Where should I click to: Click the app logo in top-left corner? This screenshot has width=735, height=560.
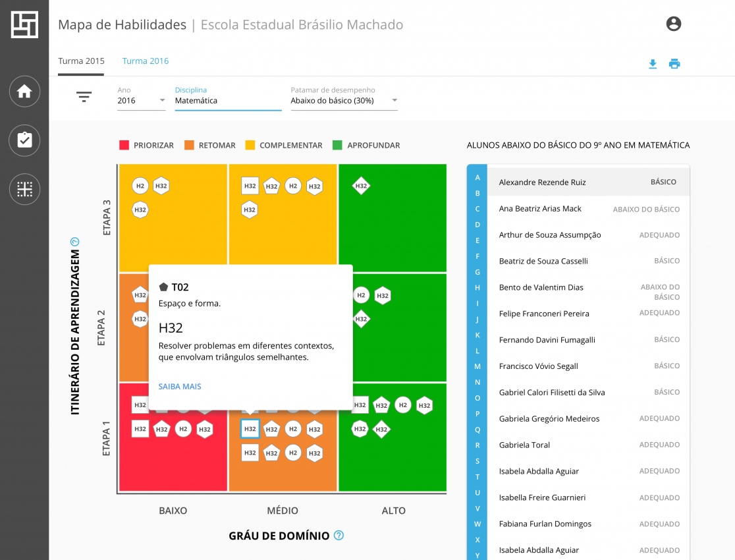pos(24,24)
